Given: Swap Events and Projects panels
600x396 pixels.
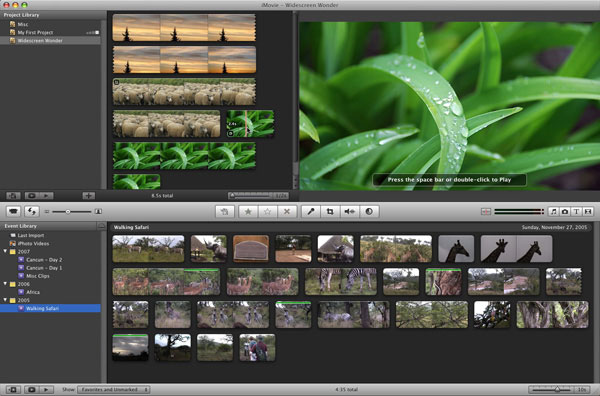Looking at the screenshot, I should pos(32,211).
